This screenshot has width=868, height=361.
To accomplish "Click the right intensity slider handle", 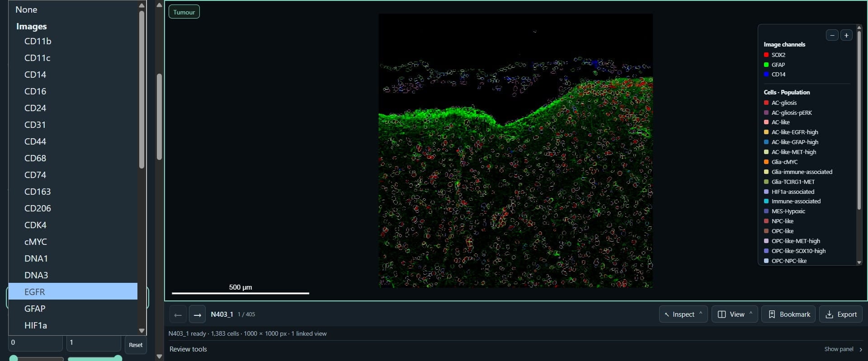I will pos(118,358).
